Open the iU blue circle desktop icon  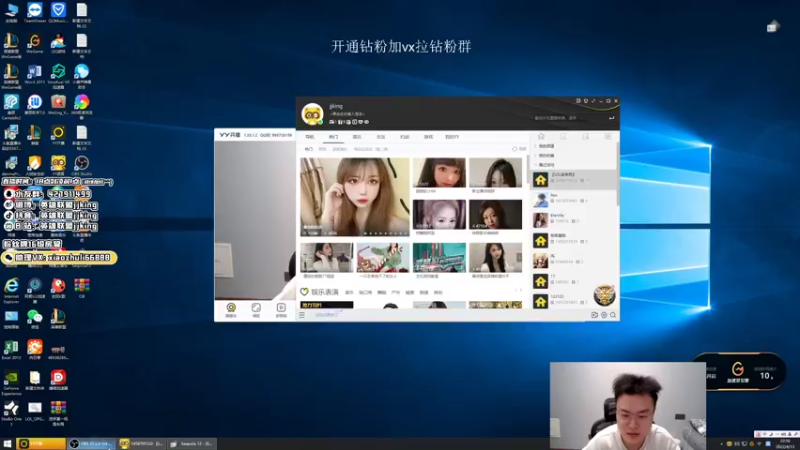[x=35, y=105]
